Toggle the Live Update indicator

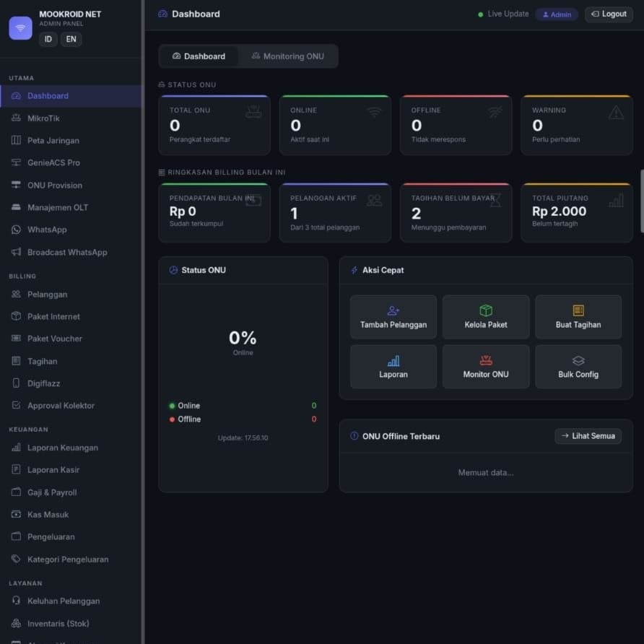(x=503, y=14)
